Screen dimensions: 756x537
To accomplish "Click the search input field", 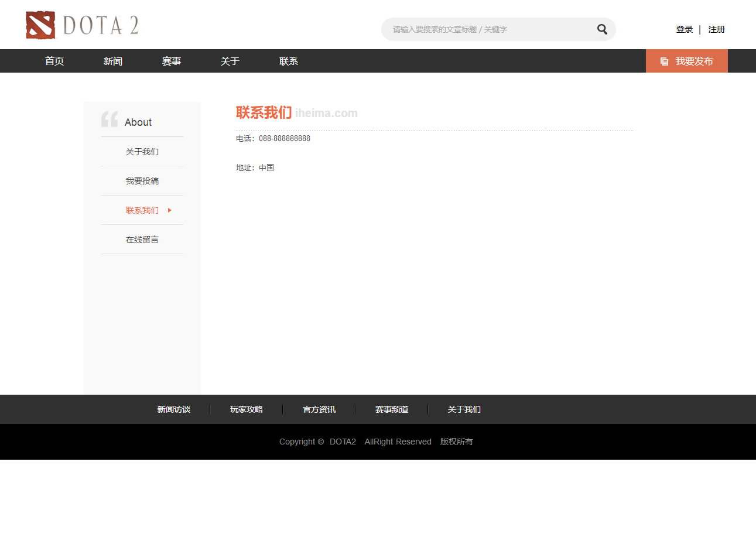I will tap(489, 29).
